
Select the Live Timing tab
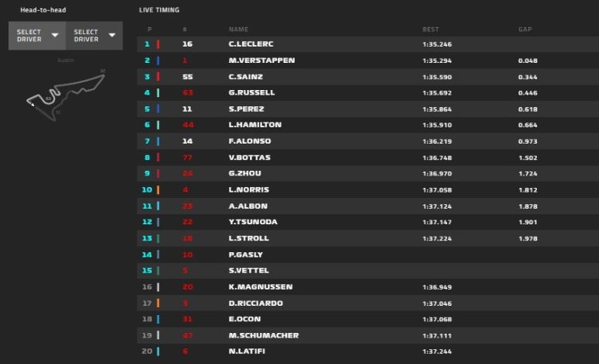(x=159, y=10)
